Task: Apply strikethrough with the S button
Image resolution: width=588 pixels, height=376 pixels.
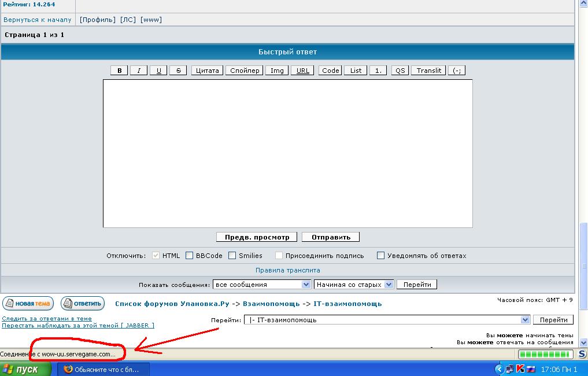Action: pyautogui.click(x=178, y=71)
